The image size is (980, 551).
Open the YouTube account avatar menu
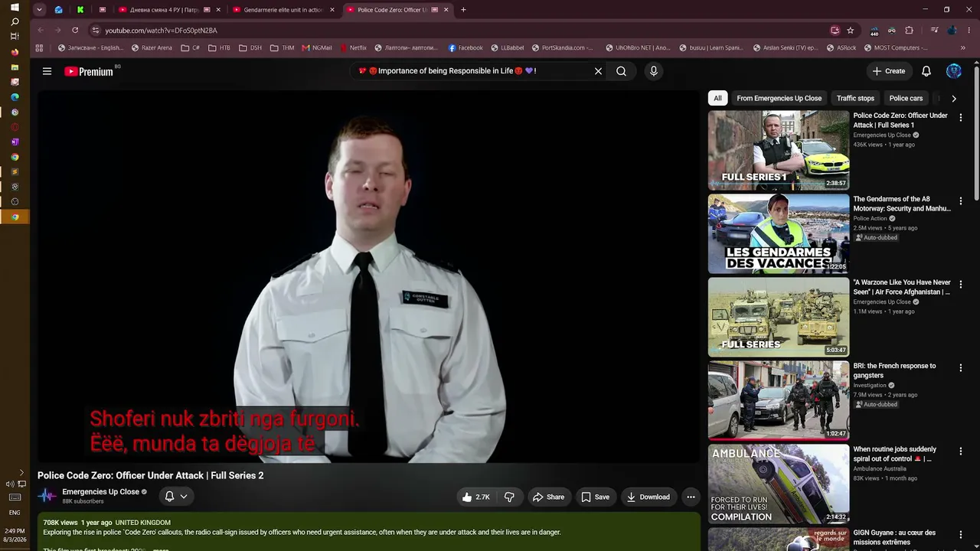[x=954, y=71]
